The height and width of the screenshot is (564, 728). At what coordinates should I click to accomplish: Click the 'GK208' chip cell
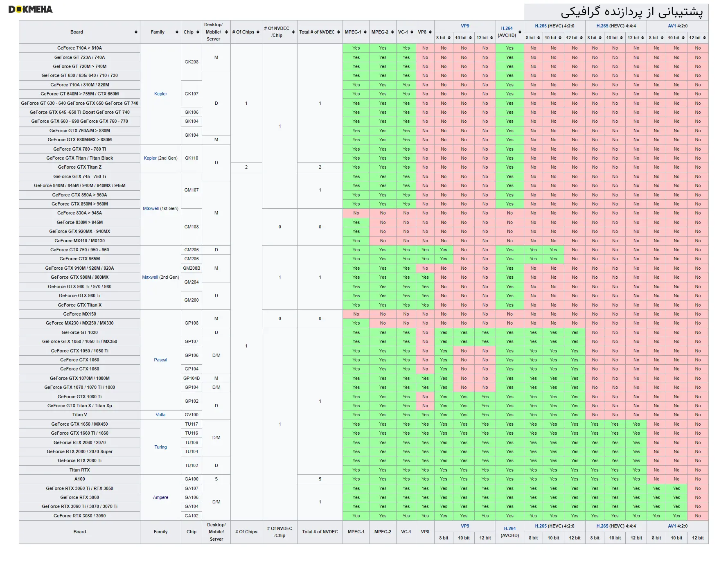click(x=192, y=62)
